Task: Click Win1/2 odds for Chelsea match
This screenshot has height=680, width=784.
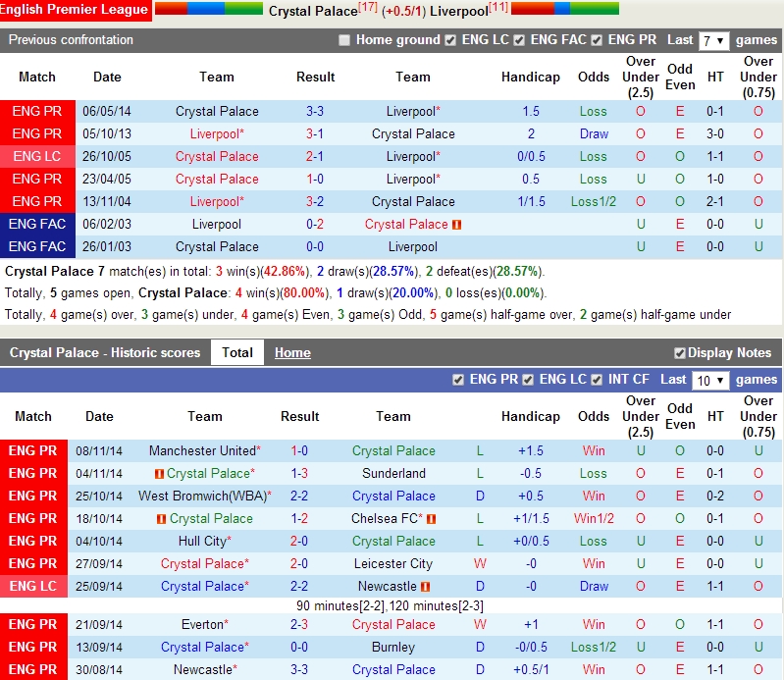Action: click(x=594, y=518)
